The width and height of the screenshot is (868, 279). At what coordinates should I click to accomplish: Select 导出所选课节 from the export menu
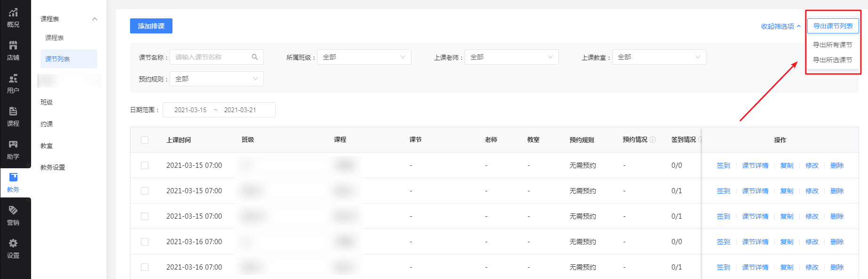tap(832, 60)
